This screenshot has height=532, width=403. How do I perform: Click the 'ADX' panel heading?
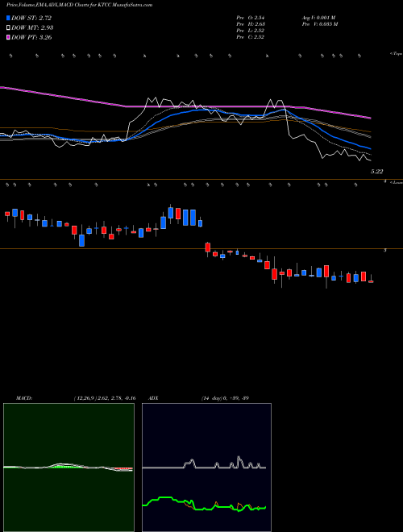coord(154,398)
